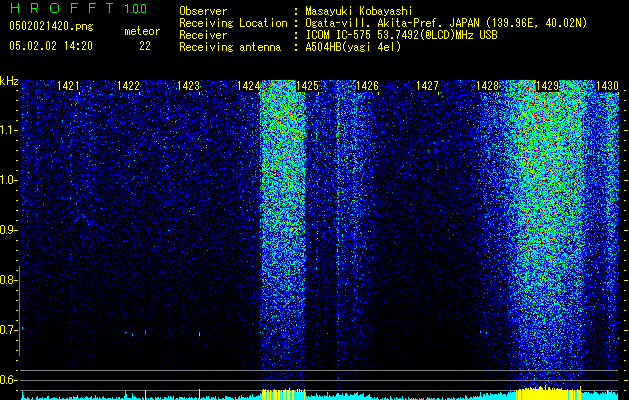Click the kHz axis unit label
The width and height of the screenshot is (629, 400).
9,81
